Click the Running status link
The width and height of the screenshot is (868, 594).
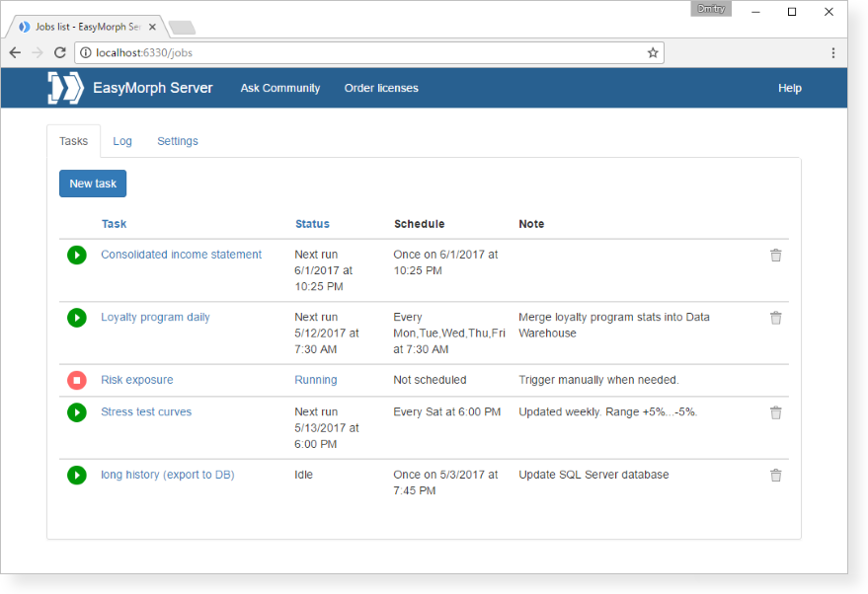[316, 380]
